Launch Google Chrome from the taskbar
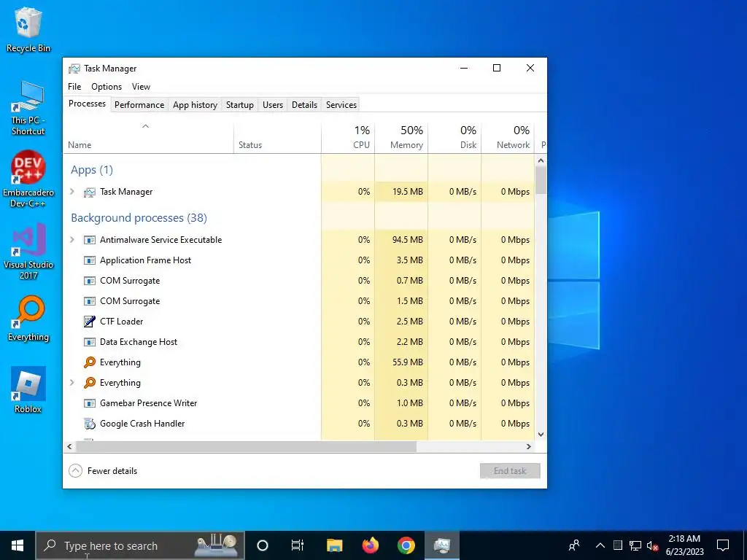 click(406, 545)
